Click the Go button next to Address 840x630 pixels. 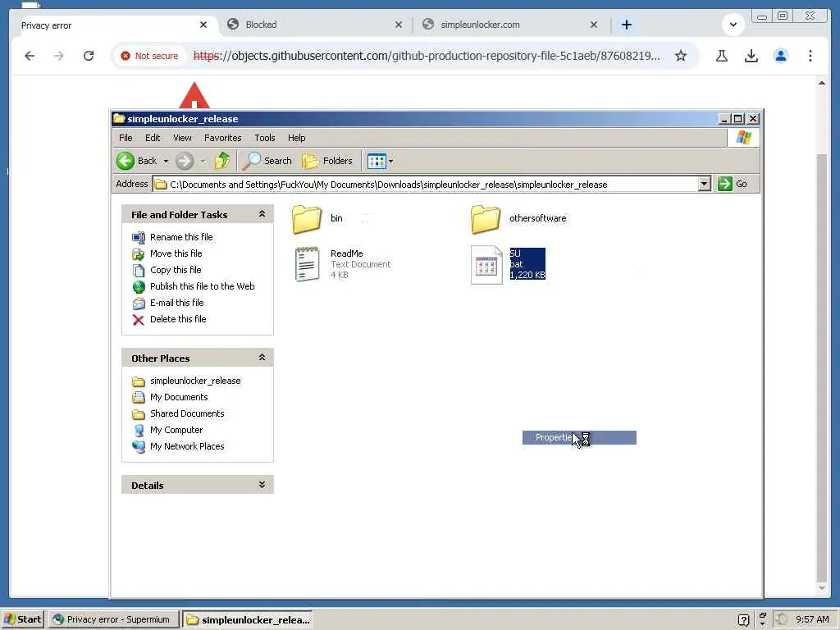point(733,184)
